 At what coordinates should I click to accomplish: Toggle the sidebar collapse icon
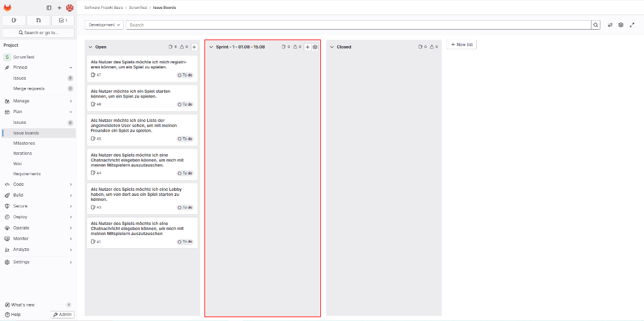tap(49, 8)
